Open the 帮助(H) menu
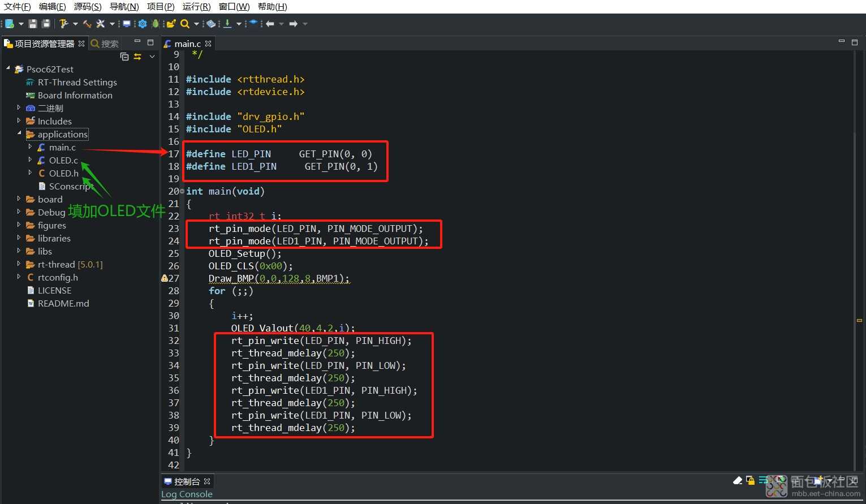The height and width of the screenshot is (504, 866). coord(273,7)
